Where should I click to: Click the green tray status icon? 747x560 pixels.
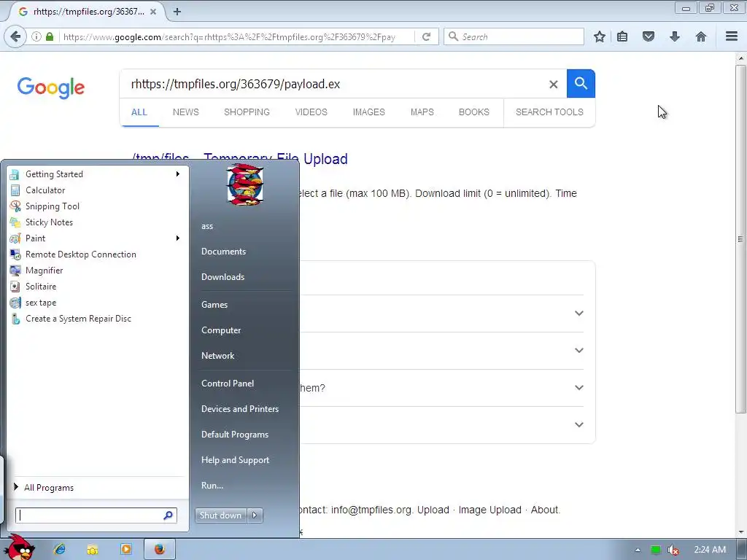656,550
